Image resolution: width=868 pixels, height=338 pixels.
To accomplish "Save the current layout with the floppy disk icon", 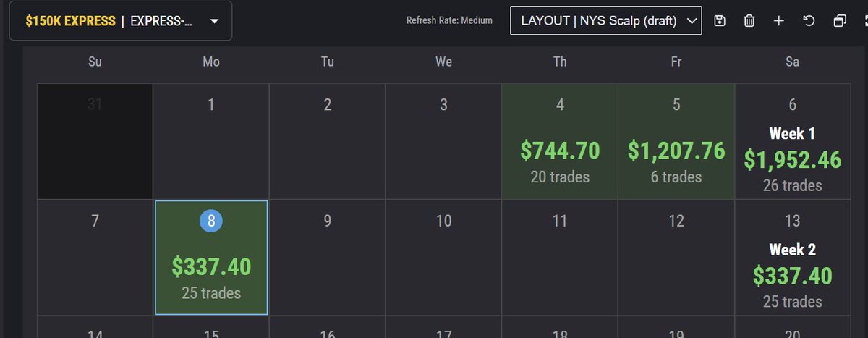I will click(x=719, y=21).
